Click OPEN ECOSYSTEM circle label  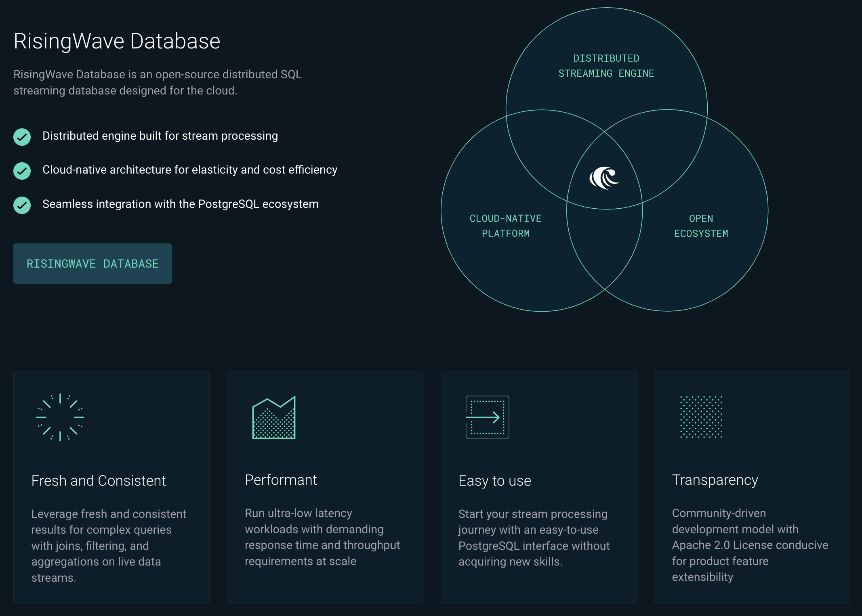click(x=701, y=226)
